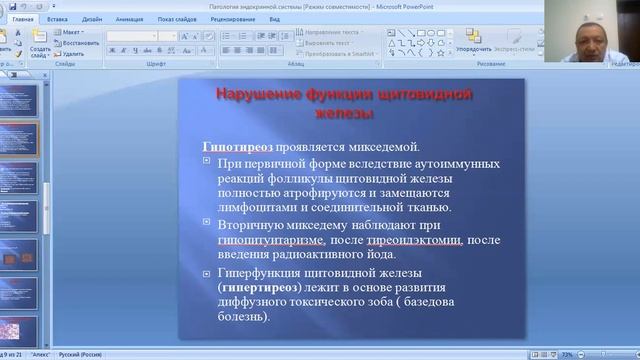
Task: Activate the Format Painter brush icon
Action: [x=18, y=53]
